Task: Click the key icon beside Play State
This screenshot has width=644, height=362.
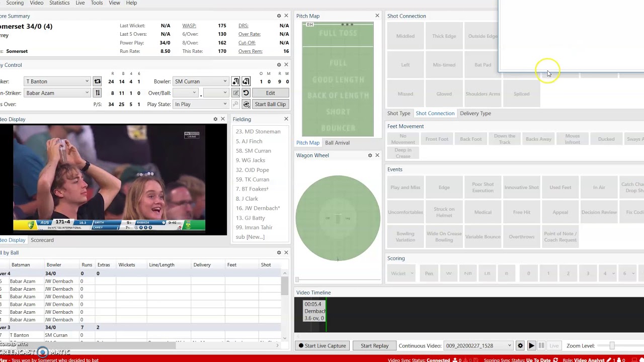Action: tap(235, 104)
